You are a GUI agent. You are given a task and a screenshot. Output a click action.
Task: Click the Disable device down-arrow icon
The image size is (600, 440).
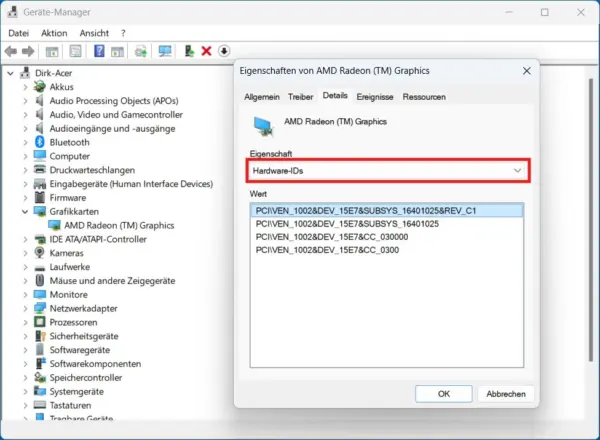pos(224,51)
